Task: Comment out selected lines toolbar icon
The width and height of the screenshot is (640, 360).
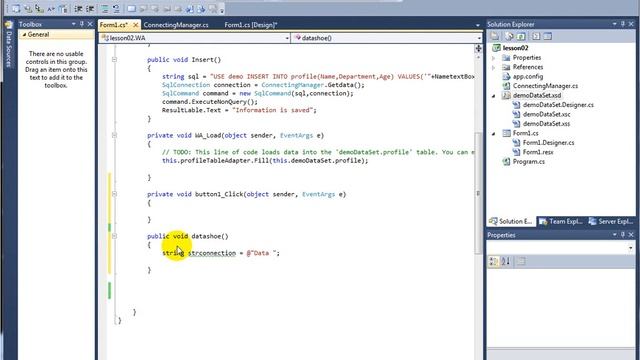Action: tap(105, 9)
